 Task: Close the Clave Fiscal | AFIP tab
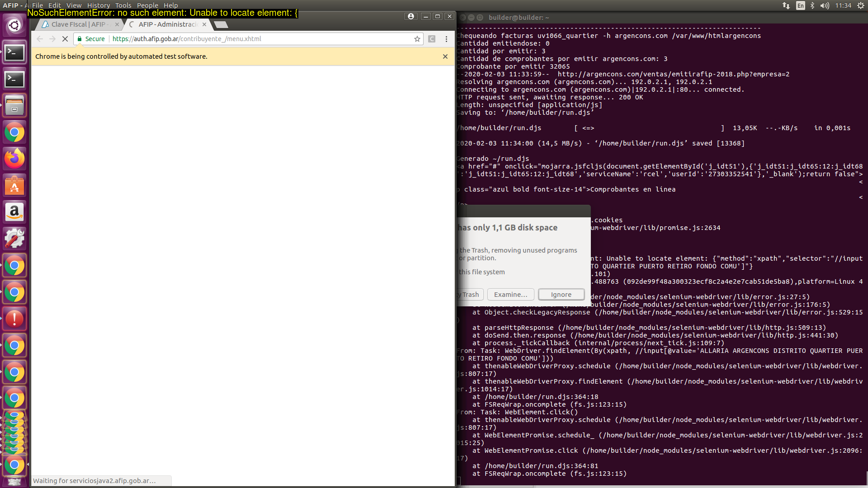tap(117, 24)
